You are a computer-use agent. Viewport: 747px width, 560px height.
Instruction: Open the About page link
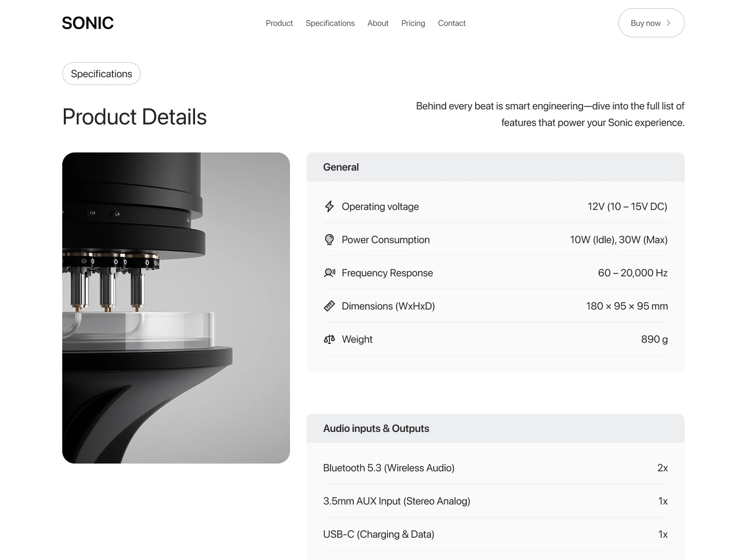378,23
